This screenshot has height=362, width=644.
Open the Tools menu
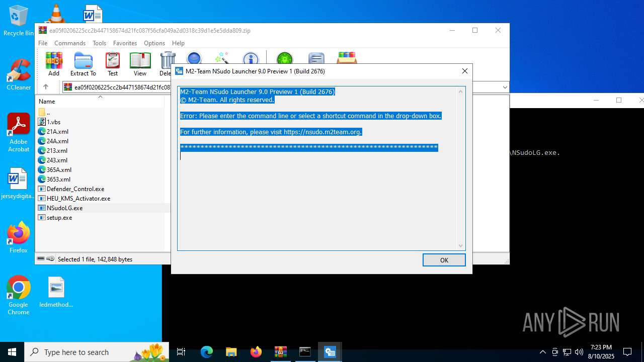pyautogui.click(x=99, y=43)
